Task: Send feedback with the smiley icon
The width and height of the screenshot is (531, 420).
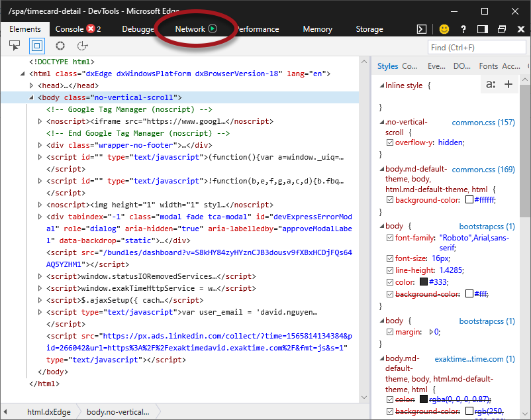Action: point(444,29)
